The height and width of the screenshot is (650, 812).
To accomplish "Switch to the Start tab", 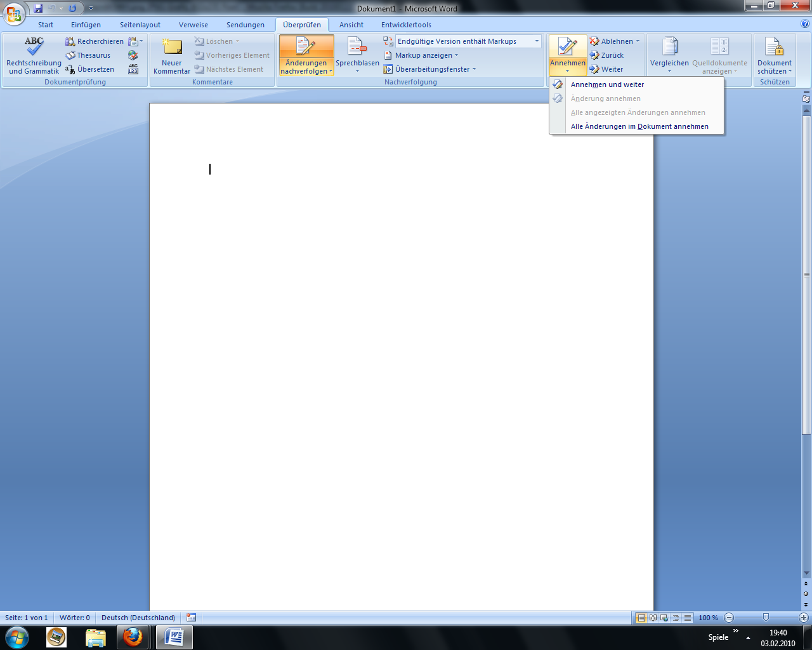I will tap(46, 25).
